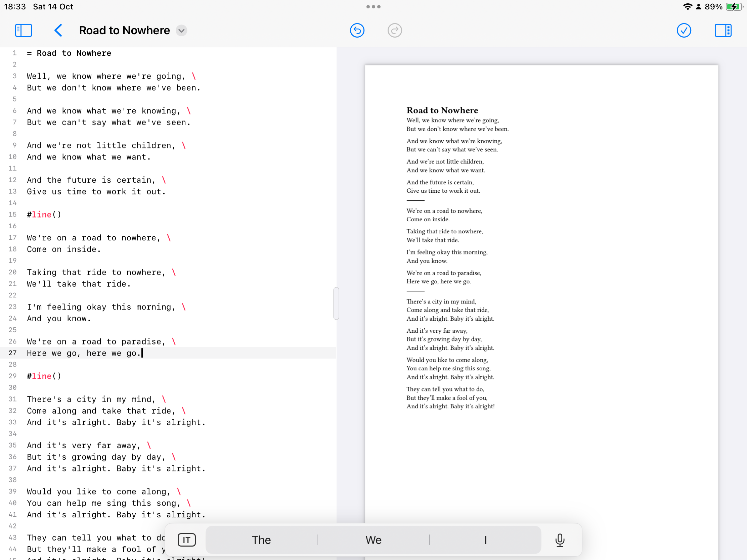This screenshot has height=560, width=747.
Task: Tap the grayed redo arrow icon
Action: (x=394, y=30)
